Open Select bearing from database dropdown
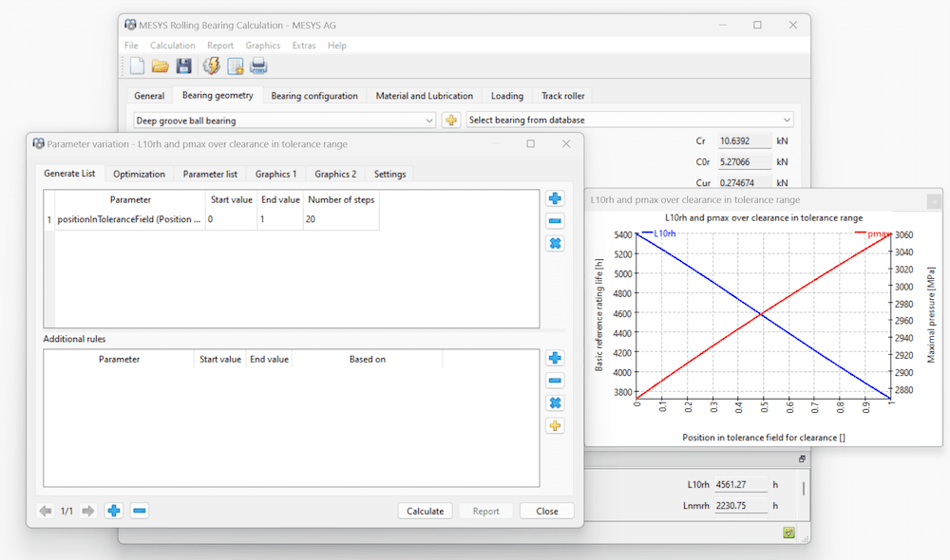This screenshot has width=950, height=560. tap(786, 121)
